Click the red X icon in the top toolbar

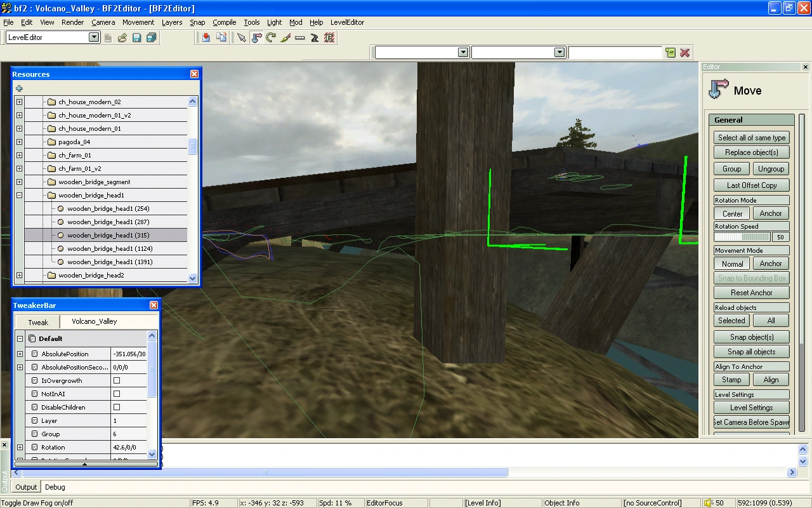click(685, 53)
